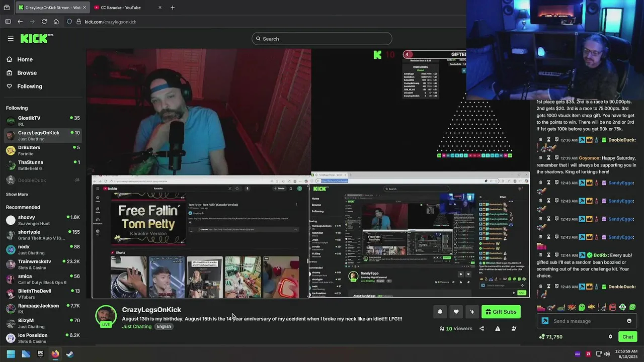Enable notifications with the bell icon
The width and height of the screenshot is (644, 362).
(440, 312)
